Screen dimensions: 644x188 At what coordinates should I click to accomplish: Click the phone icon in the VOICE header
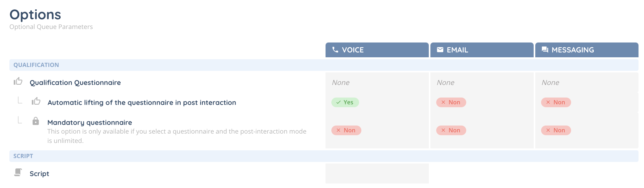[335, 50]
